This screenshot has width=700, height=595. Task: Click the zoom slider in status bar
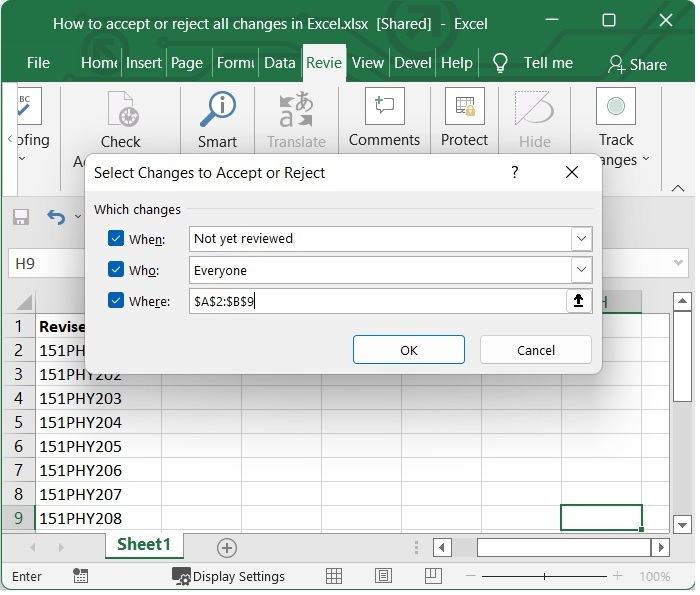click(545, 576)
